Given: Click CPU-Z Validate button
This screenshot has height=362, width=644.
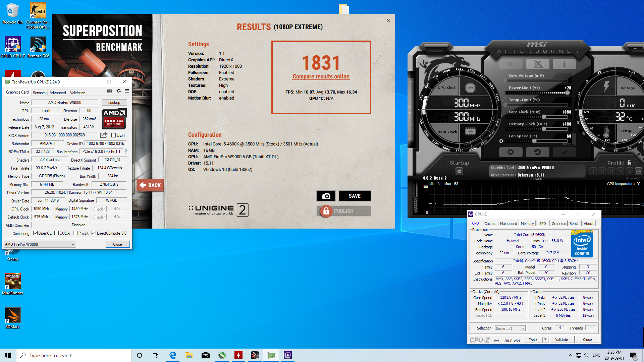Looking at the screenshot, I should (561, 340).
